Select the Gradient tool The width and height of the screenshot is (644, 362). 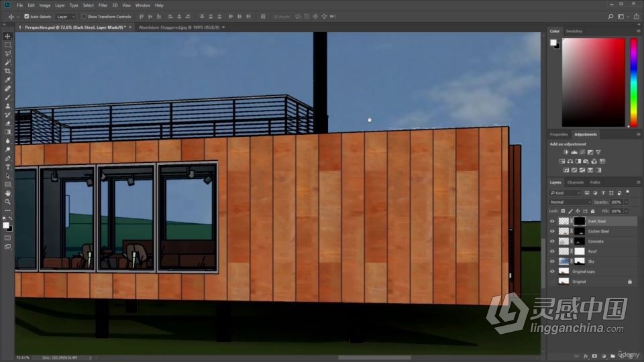click(x=7, y=132)
